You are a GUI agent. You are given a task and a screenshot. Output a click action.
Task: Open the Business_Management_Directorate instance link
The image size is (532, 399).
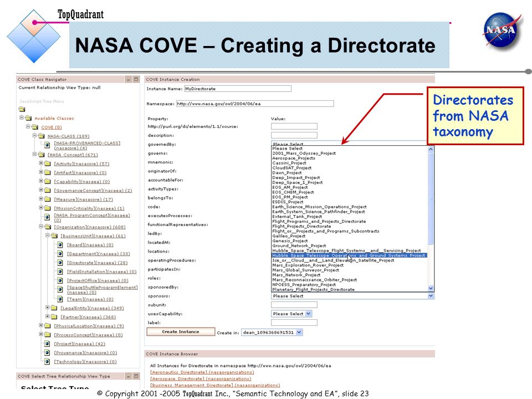[x=215, y=385]
